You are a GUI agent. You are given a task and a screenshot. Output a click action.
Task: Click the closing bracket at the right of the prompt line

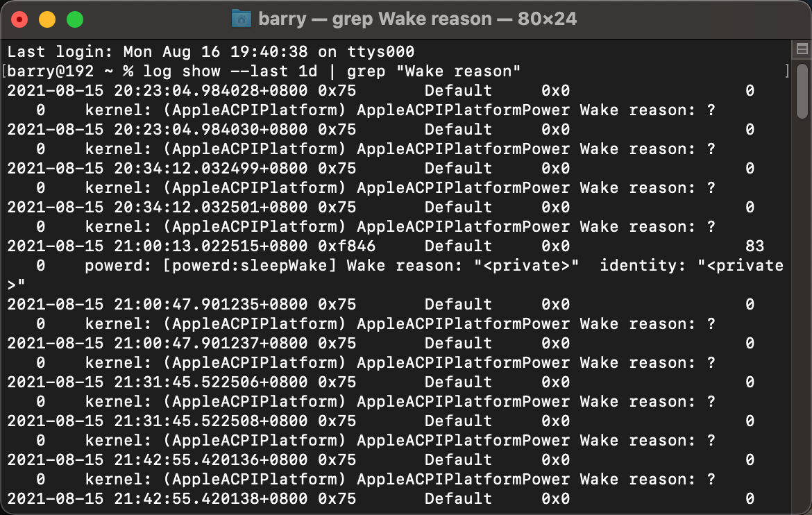pyautogui.click(x=788, y=71)
